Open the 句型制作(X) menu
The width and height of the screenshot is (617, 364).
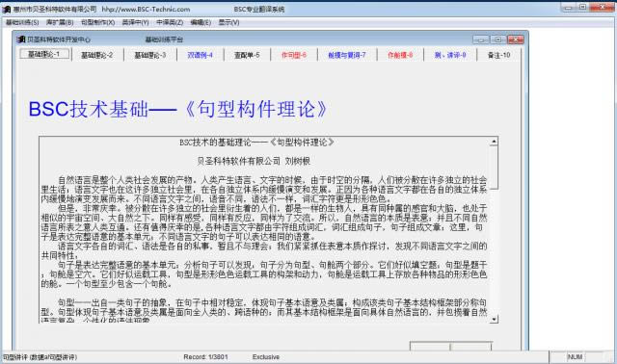(x=97, y=22)
